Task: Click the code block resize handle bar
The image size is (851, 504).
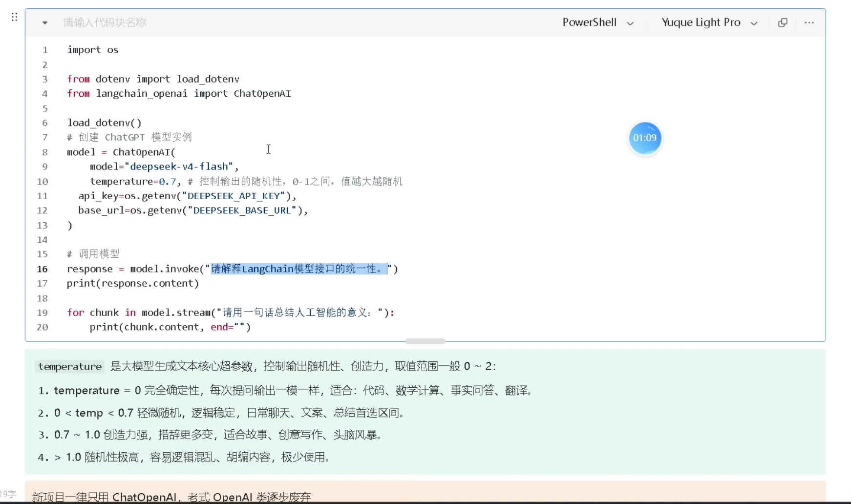Action: click(425, 341)
